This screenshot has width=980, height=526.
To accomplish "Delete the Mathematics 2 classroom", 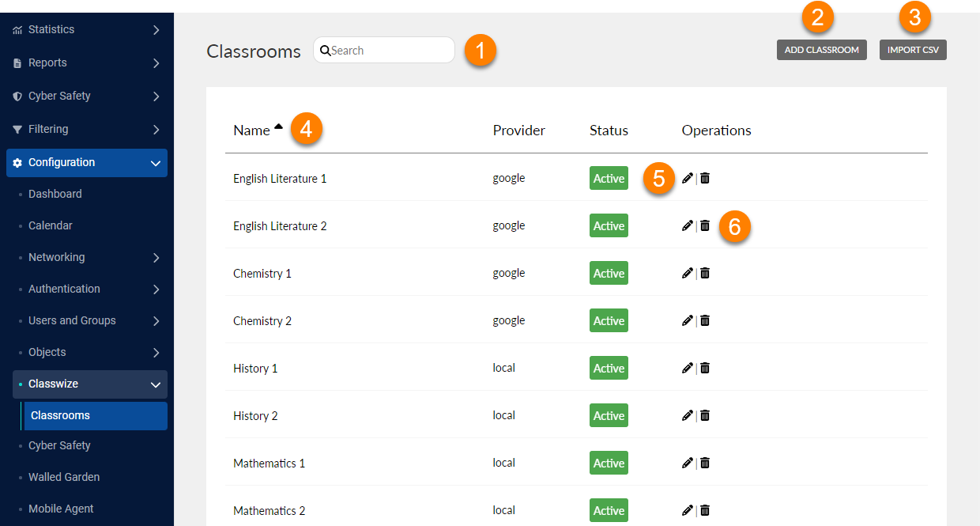I will pos(705,511).
